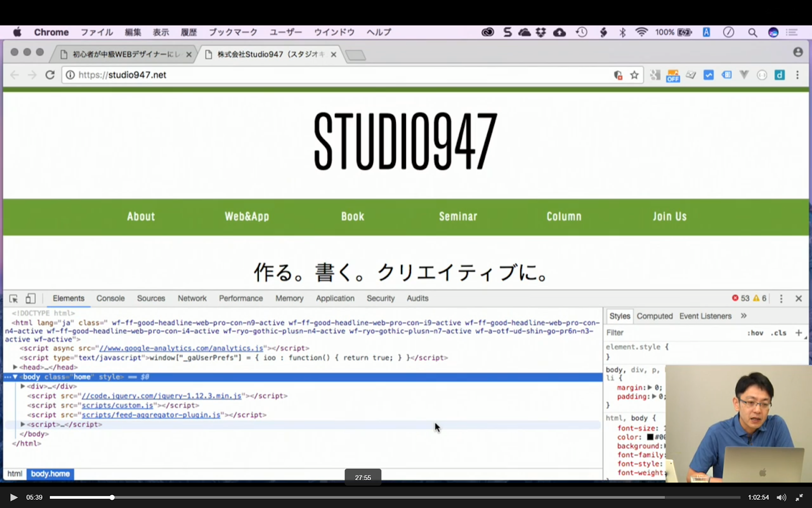
Task: Open the Application tab
Action: pos(335,298)
